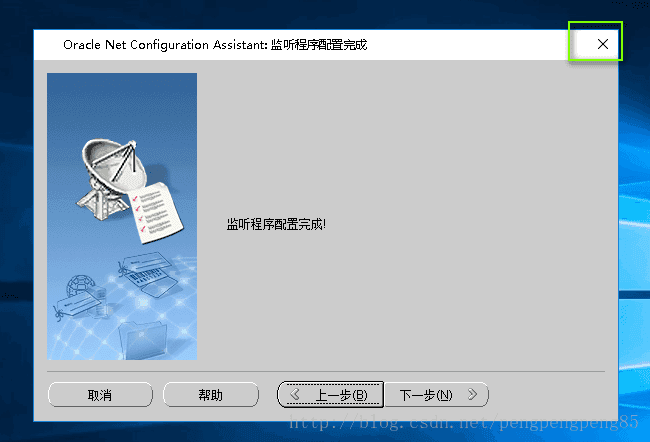Click the satellite dish wizard illustration
The image size is (650, 442).
122,216
